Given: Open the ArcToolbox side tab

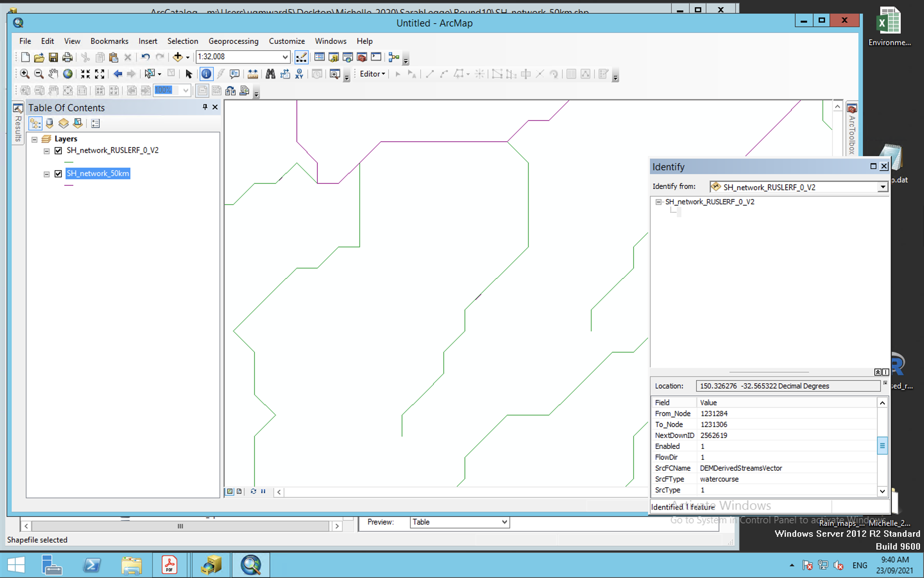Looking at the screenshot, I should pos(852,129).
